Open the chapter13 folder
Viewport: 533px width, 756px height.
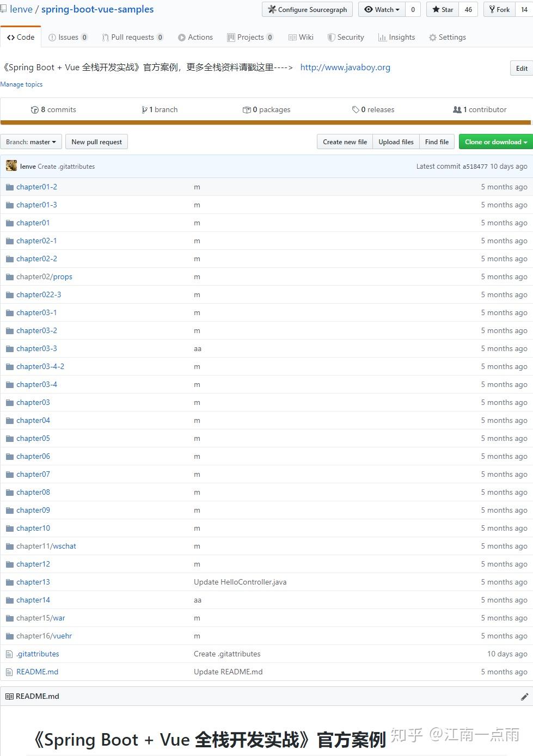33,582
